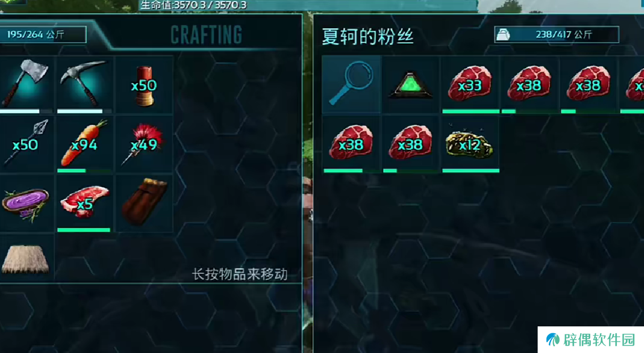
Task: Select the brown hide pants item
Action: tap(144, 203)
